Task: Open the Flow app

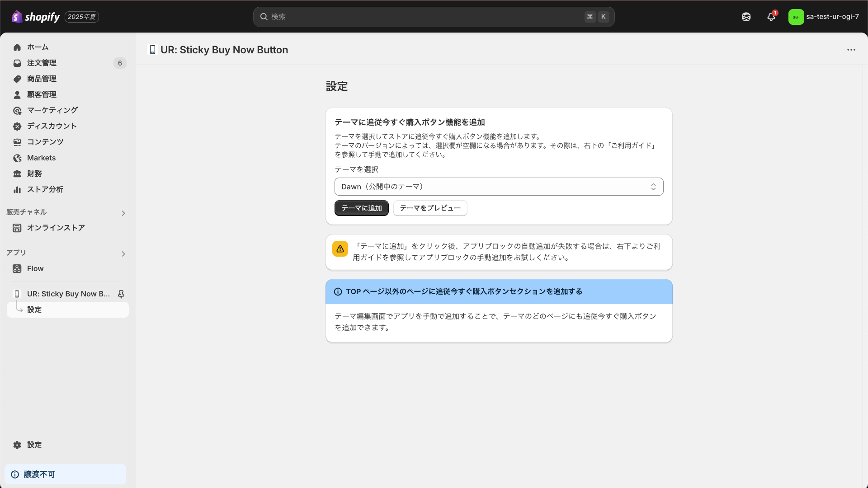Action: point(35,268)
